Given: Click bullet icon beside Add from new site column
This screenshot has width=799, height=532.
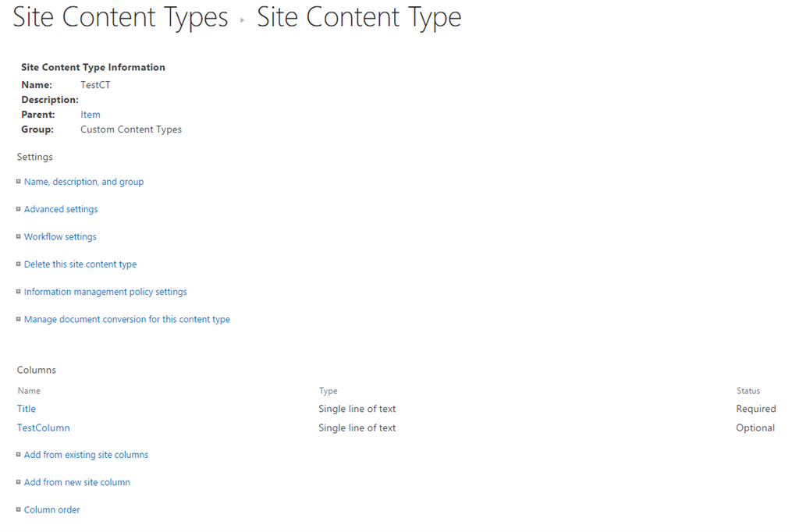Looking at the screenshot, I should [19, 482].
